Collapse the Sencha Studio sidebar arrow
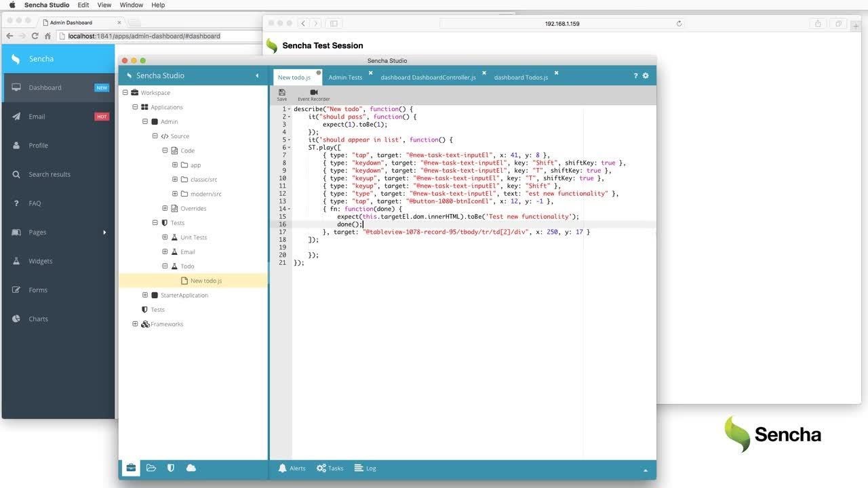The width and height of the screenshot is (868, 488). pyautogui.click(x=257, y=76)
